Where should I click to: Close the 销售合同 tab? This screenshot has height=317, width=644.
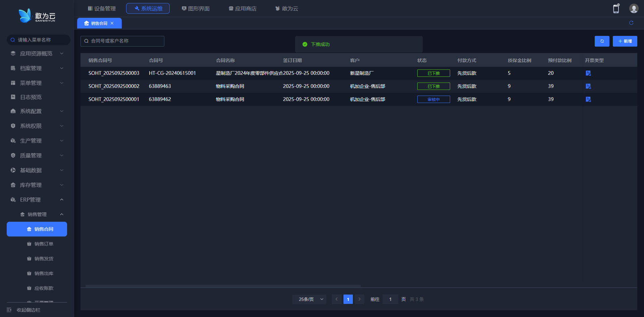tap(112, 23)
